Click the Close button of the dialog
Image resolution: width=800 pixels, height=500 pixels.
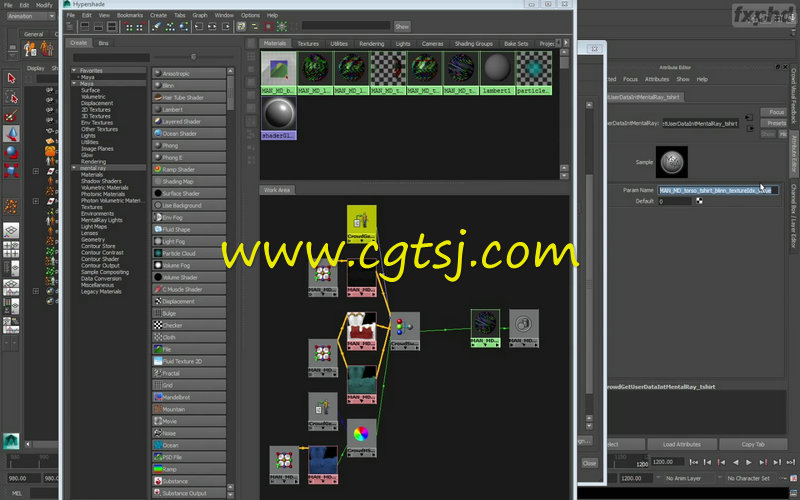pos(589,463)
